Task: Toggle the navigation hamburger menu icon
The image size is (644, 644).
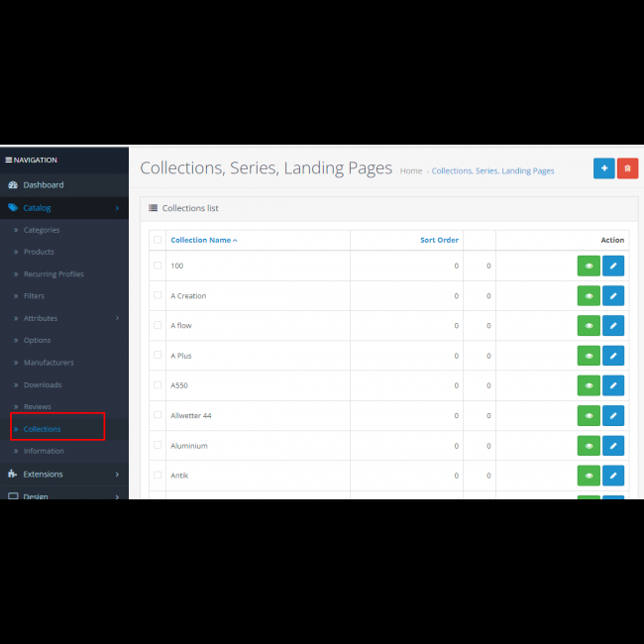Action: tap(9, 160)
